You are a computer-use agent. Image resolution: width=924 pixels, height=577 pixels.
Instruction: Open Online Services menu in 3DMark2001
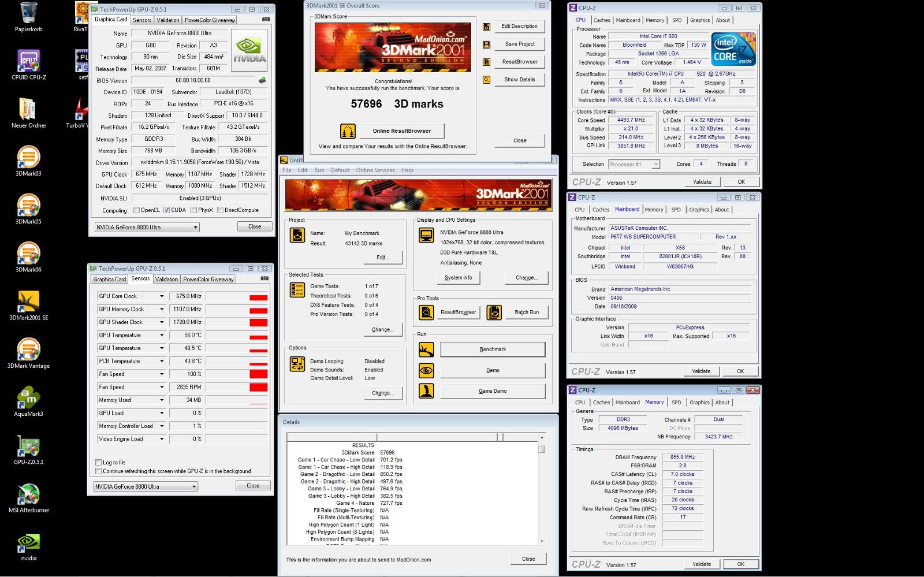click(375, 170)
